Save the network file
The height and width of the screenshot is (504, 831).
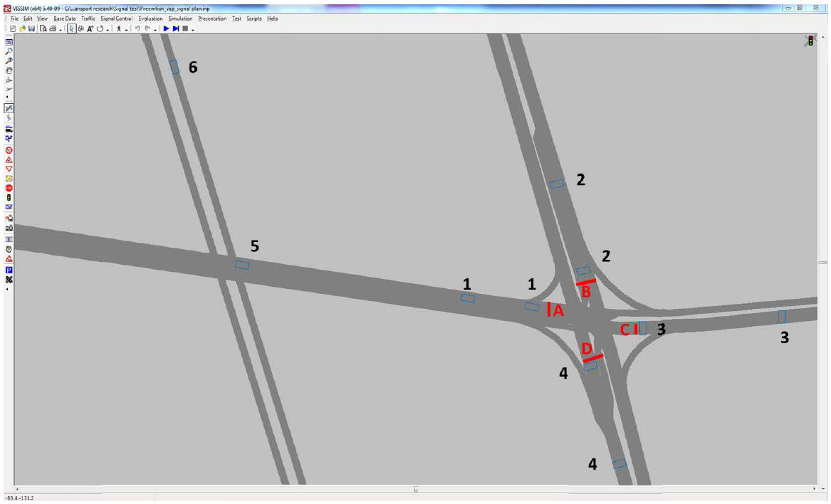tap(31, 28)
